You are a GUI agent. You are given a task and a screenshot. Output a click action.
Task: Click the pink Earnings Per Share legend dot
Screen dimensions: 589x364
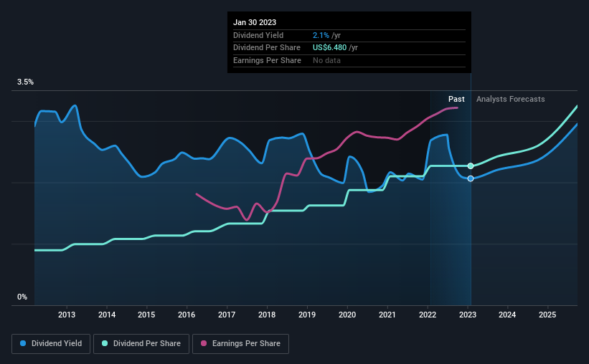(x=204, y=343)
